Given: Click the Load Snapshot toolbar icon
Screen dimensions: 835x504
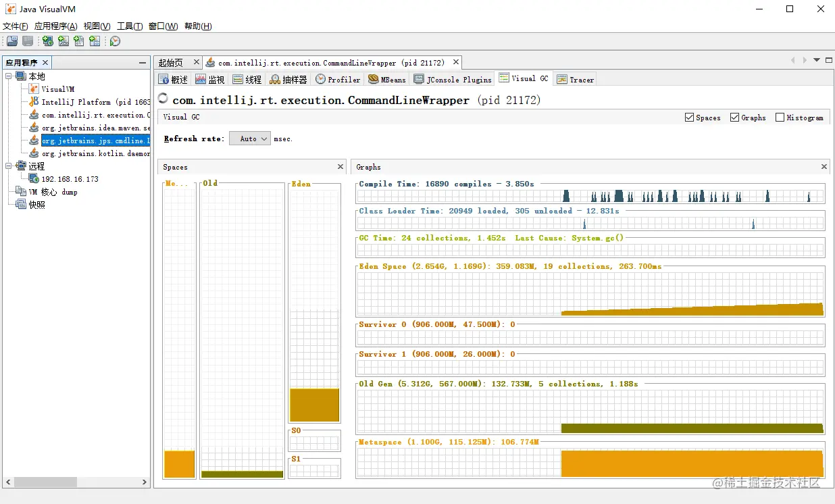Looking at the screenshot, I should pos(12,41).
